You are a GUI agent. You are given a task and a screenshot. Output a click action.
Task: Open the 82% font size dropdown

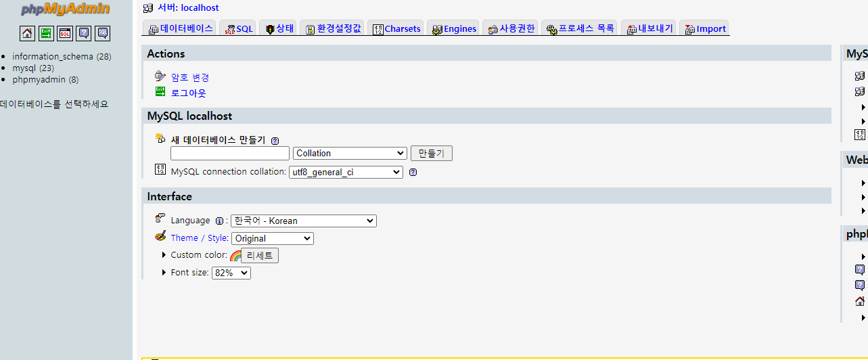tap(231, 273)
